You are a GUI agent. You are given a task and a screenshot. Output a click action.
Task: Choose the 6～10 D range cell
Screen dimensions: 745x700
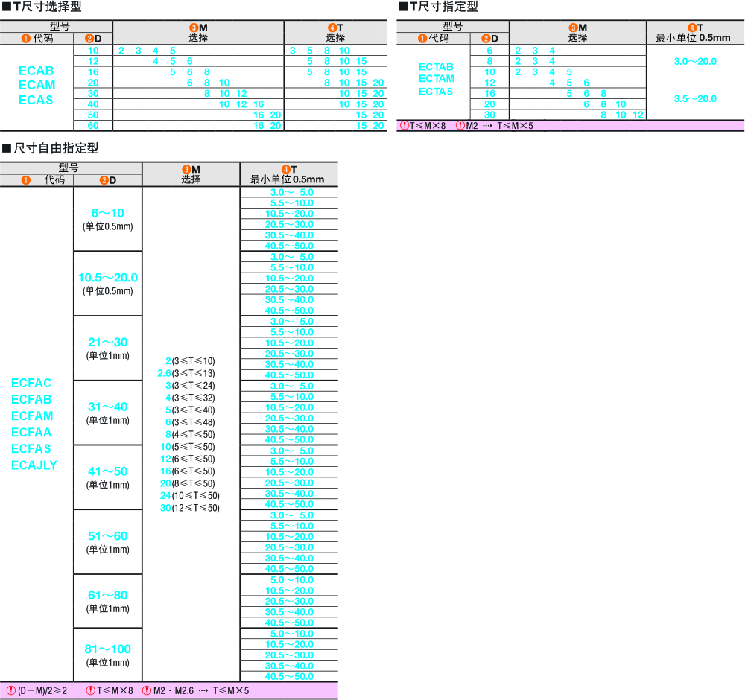point(107,219)
